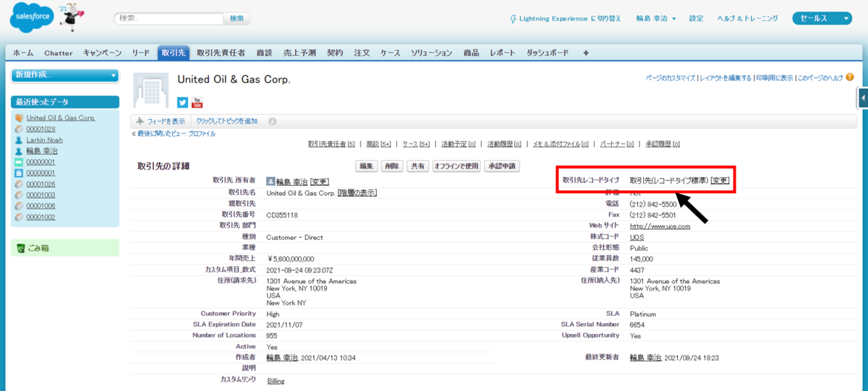Click the info icon next to topic field
This screenshot has height=391, width=868.
tap(273, 121)
